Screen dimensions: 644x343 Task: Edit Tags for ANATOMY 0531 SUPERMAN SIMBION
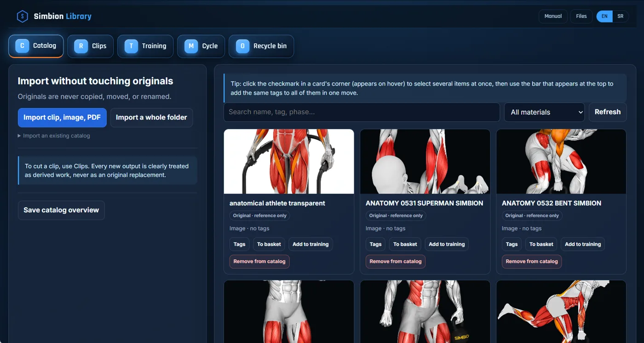(x=375, y=244)
